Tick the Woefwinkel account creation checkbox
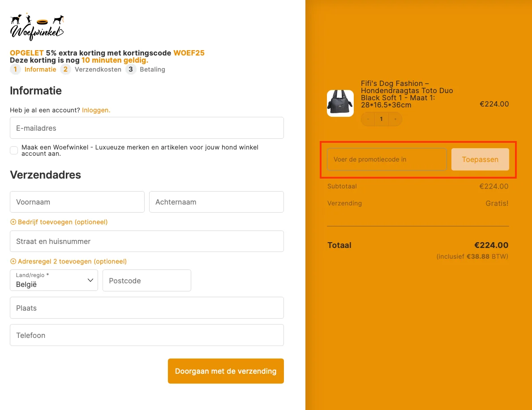The height and width of the screenshot is (410, 532). [x=14, y=150]
